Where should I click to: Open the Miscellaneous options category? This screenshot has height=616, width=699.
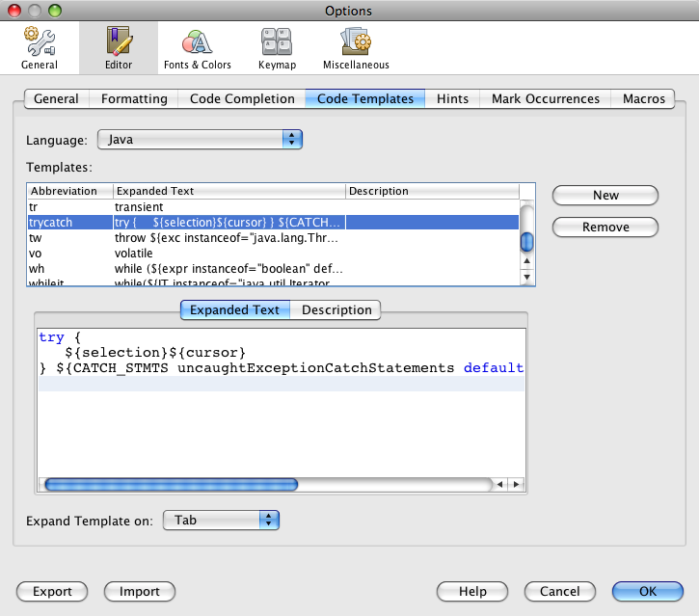click(x=356, y=48)
